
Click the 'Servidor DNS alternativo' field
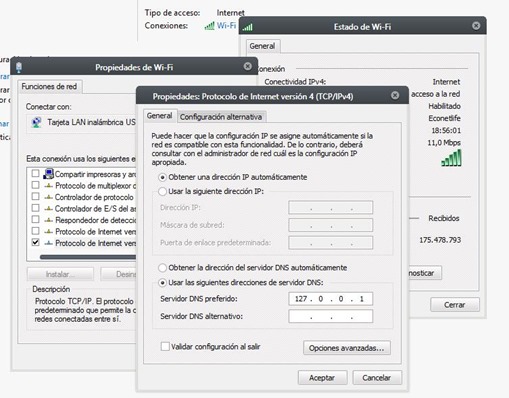(330, 316)
